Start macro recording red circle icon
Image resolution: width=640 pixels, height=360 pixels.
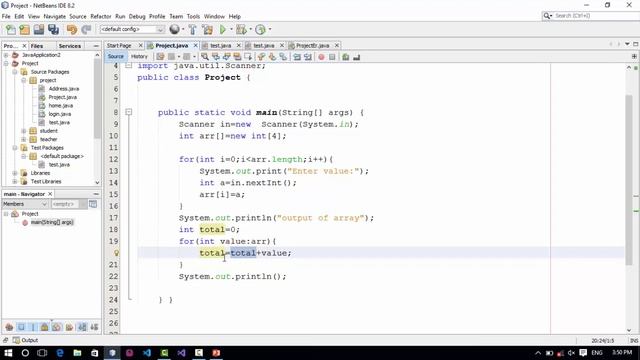(321, 57)
